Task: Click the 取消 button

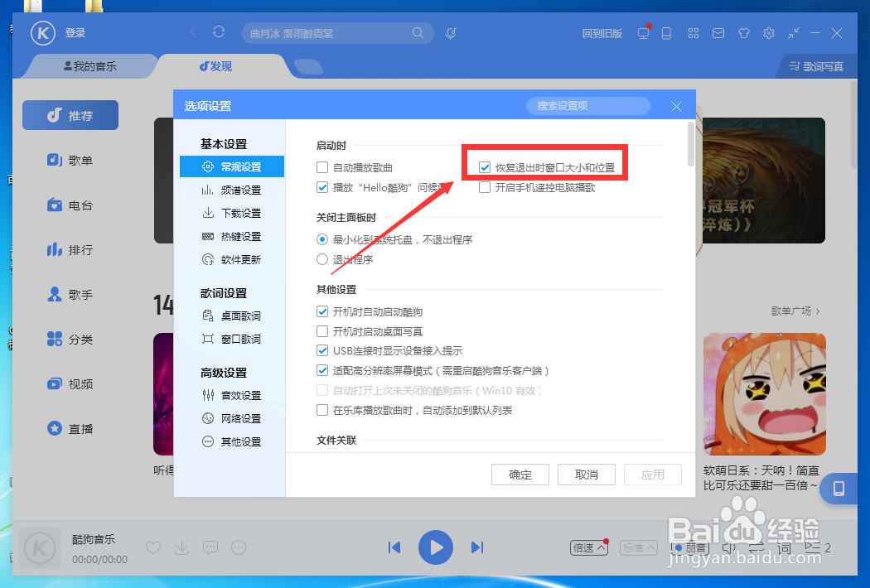Action: (587, 475)
